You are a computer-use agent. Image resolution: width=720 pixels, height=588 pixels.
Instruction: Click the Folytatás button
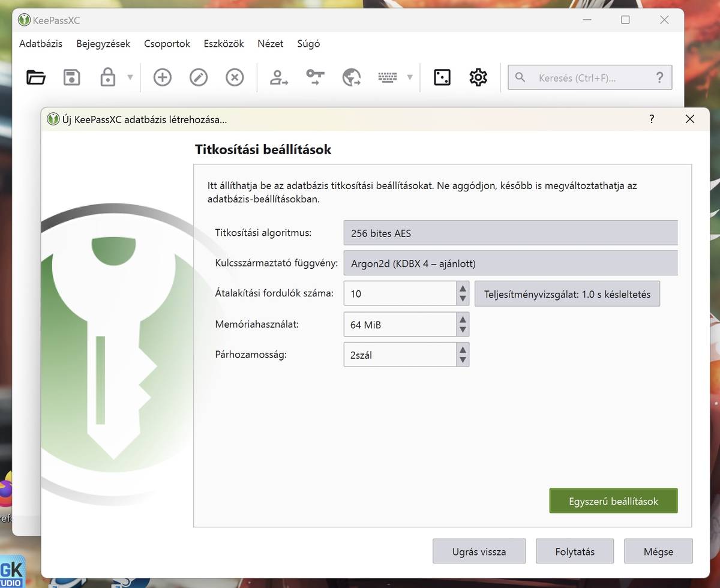[575, 551]
